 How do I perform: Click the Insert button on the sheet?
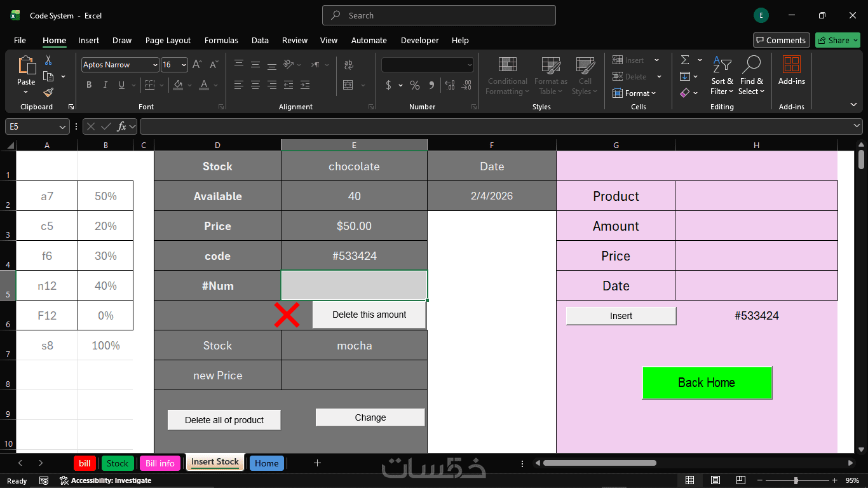621,316
